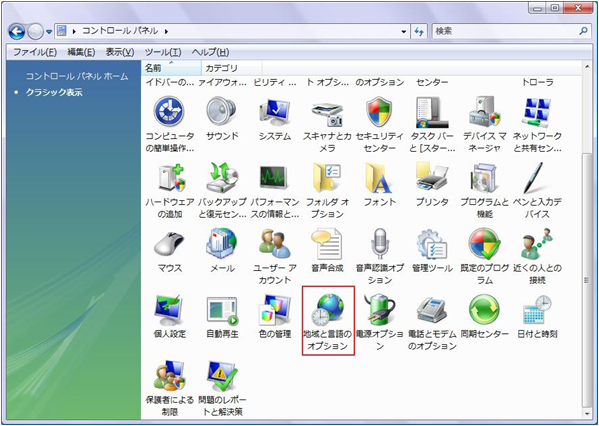Select クラシック表示 view link
The height and width of the screenshot is (426, 599).
tap(54, 92)
